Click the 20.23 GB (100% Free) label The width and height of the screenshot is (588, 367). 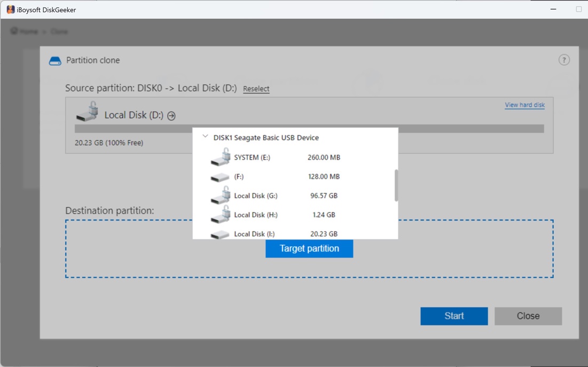coord(109,143)
